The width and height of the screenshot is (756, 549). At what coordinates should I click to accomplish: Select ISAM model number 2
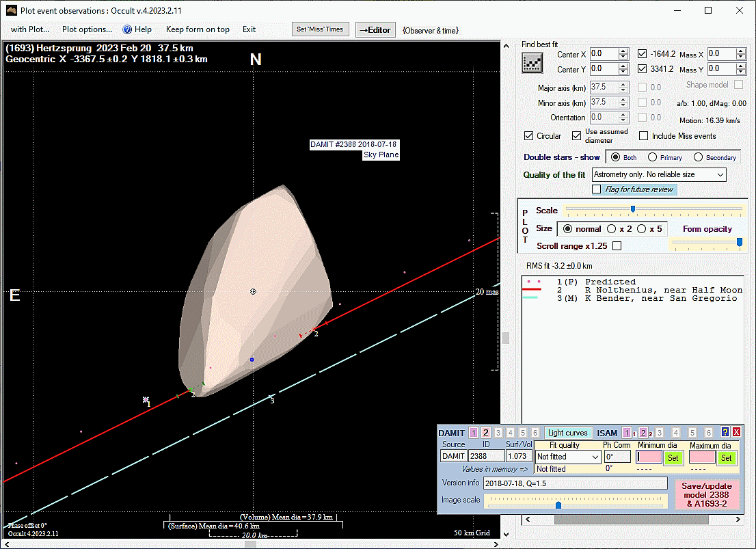coord(643,433)
